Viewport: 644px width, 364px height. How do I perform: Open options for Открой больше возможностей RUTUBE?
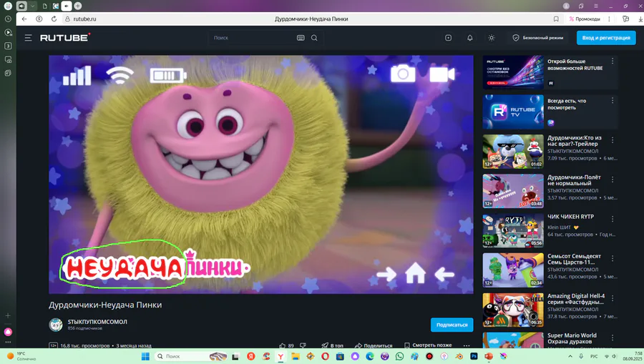613,62
